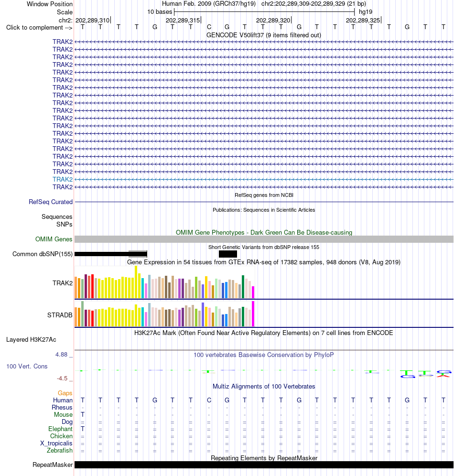
Task: Click the 'OMIM Genes' track label
Action: click(54, 239)
